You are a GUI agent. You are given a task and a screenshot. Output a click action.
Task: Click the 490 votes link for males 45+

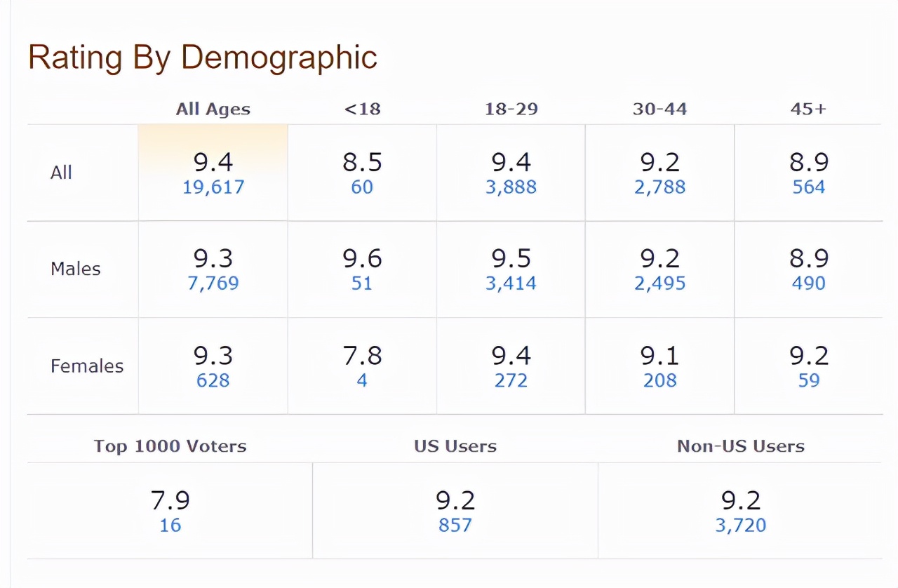808,283
